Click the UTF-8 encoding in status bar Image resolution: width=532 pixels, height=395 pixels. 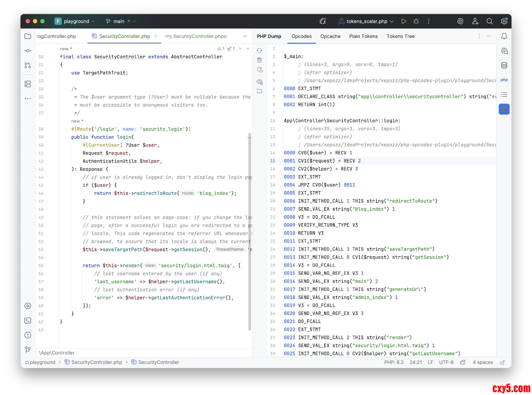click(446, 362)
